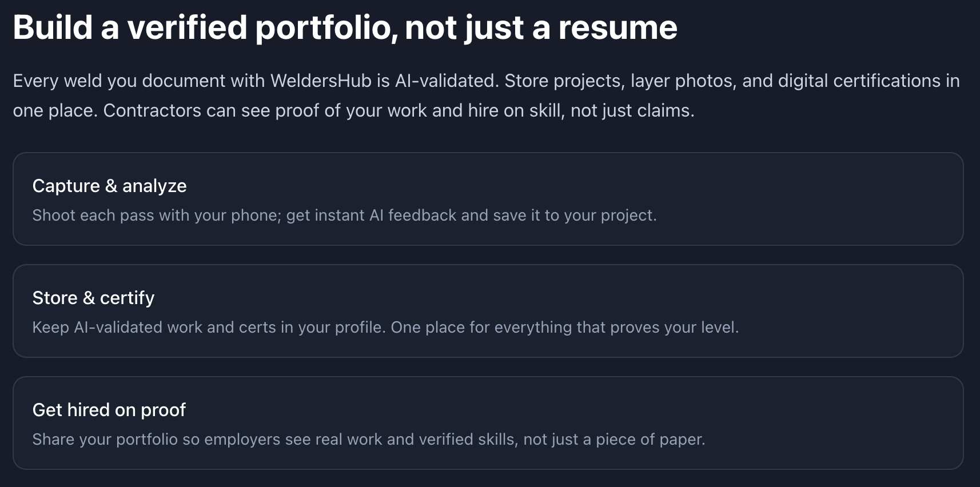This screenshot has width=980, height=487.
Task: Click the 'Store & certify' card title
Action: 93,298
